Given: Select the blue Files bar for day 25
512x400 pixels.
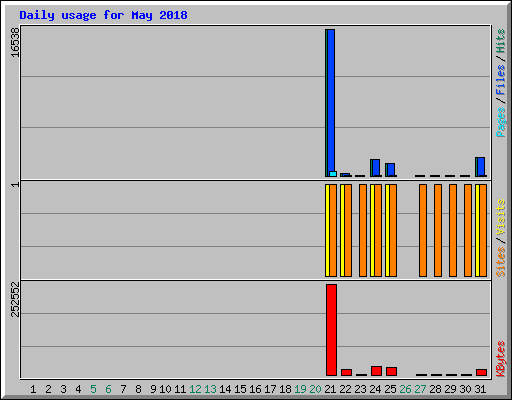Looking at the screenshot, I should (391, 170).
